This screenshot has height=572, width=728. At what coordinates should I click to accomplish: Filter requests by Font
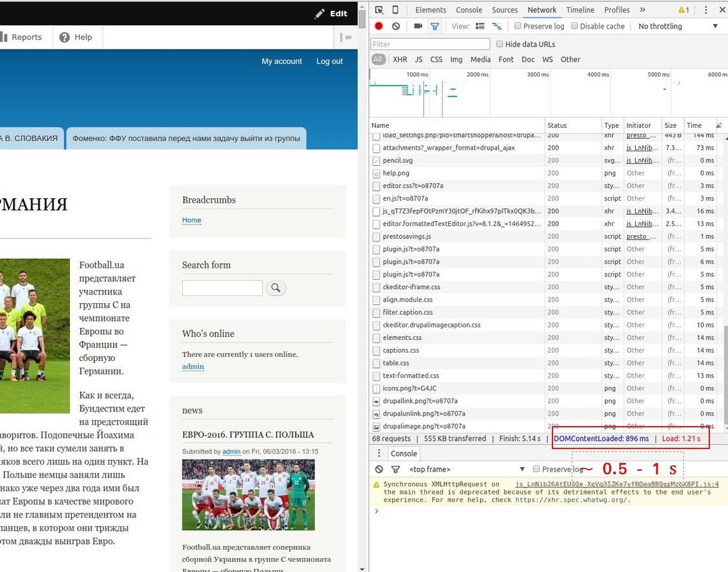505,60
